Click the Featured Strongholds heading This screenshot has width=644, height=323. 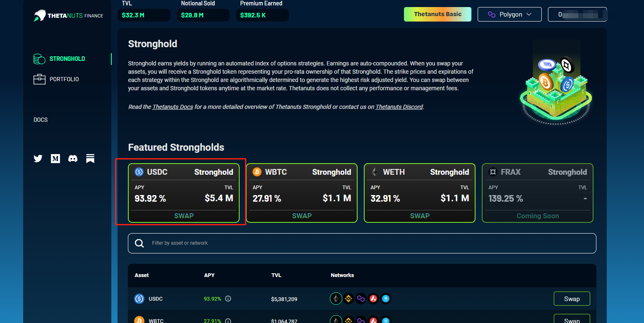tap(176, 147)
